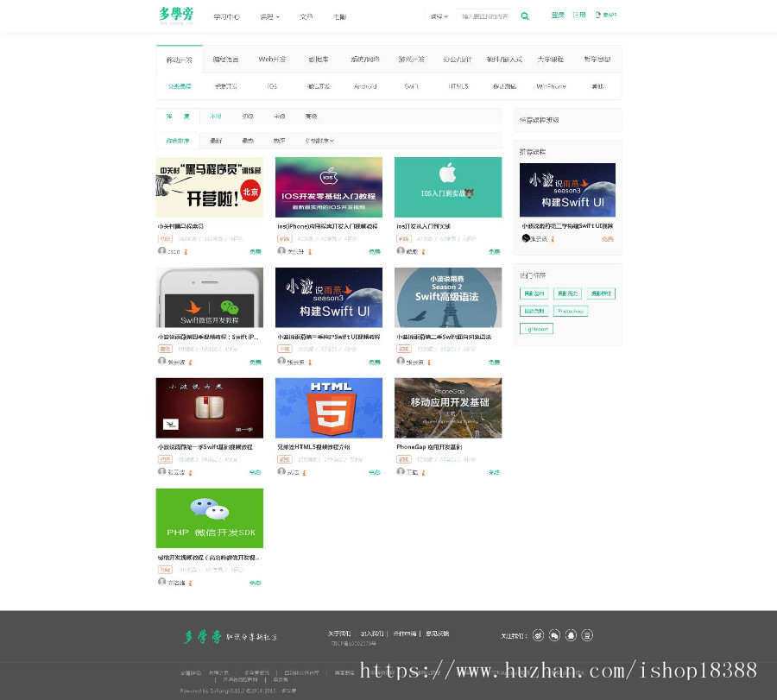Click the Lightroom hot tag
Screen dimensions: 777x700
click(x=537, y=329)
